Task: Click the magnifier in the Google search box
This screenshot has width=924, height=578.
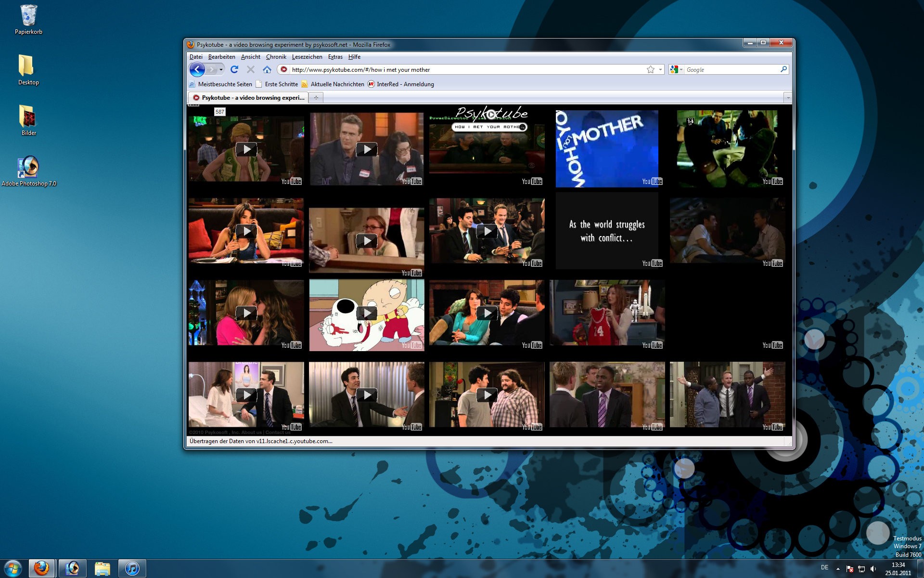Action: click(x=783, y=69)
